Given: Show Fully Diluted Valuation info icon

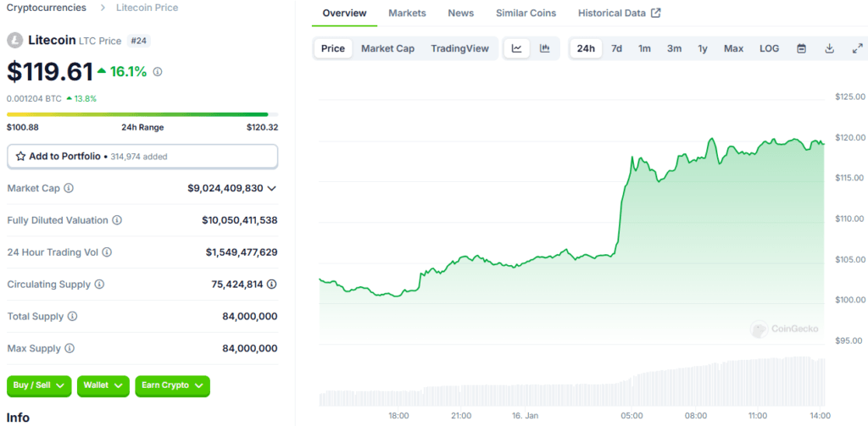Looking at the screenshot, I should (x=117, y=220).
